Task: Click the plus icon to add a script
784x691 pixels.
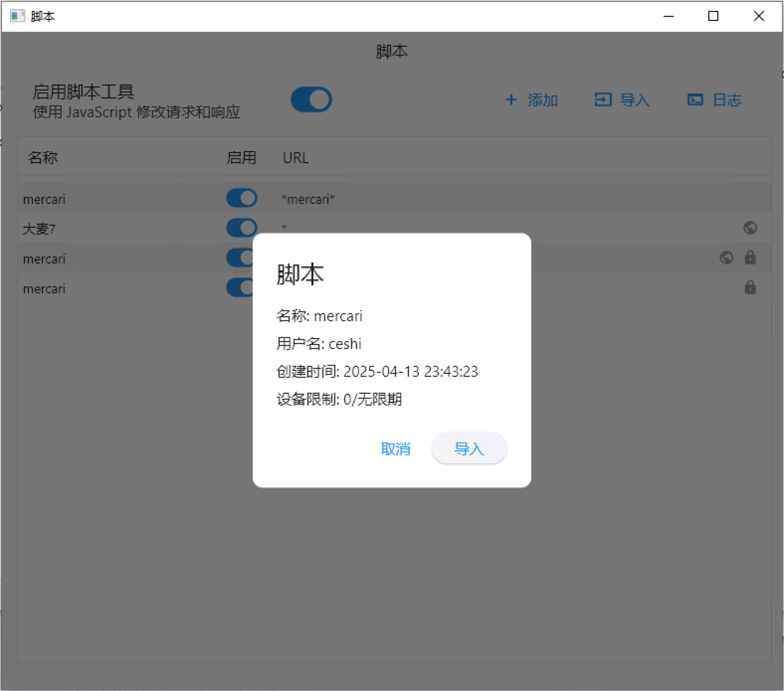Action: point(511,100)
